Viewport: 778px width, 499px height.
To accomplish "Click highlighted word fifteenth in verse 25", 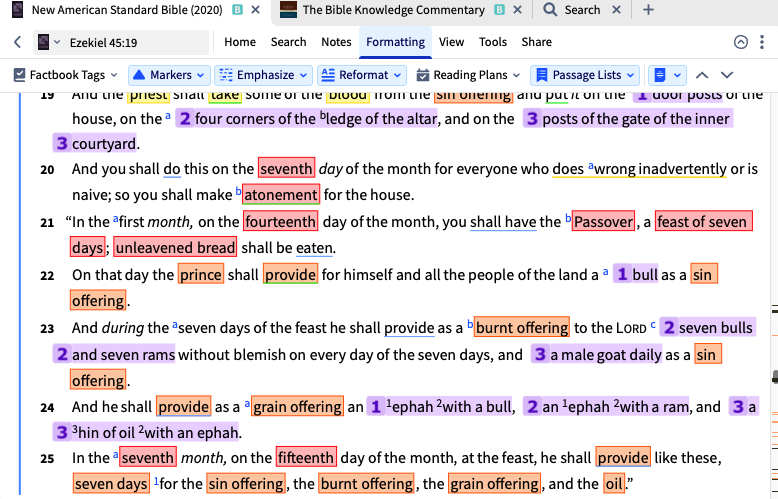I will 306,457.
